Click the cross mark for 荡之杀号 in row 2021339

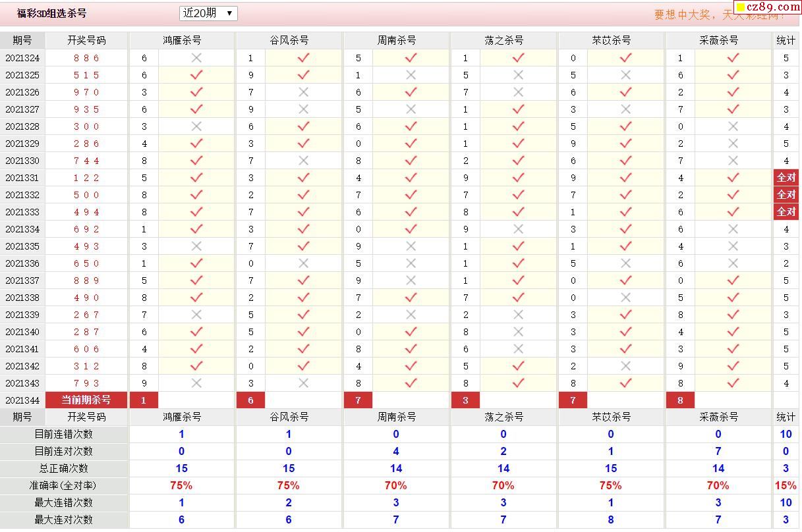coord(518,315)
